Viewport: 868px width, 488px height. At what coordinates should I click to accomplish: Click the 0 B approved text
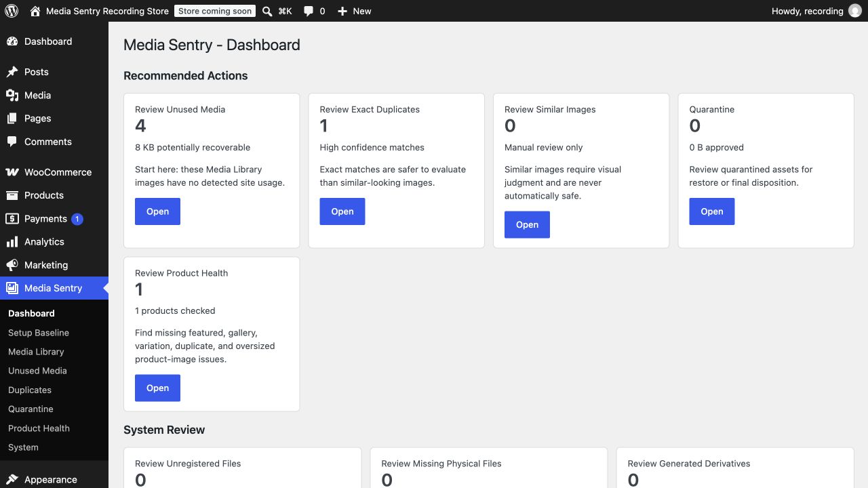coord(717,147)
